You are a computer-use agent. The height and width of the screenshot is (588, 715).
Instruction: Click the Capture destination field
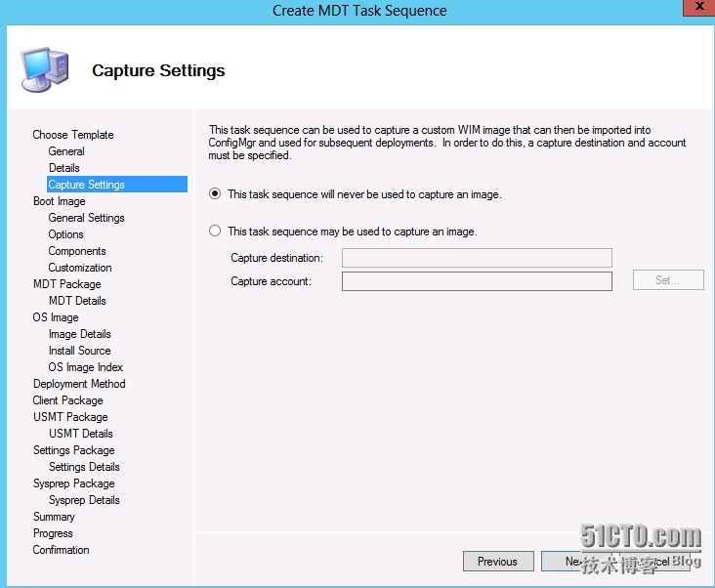pos(477,258)
